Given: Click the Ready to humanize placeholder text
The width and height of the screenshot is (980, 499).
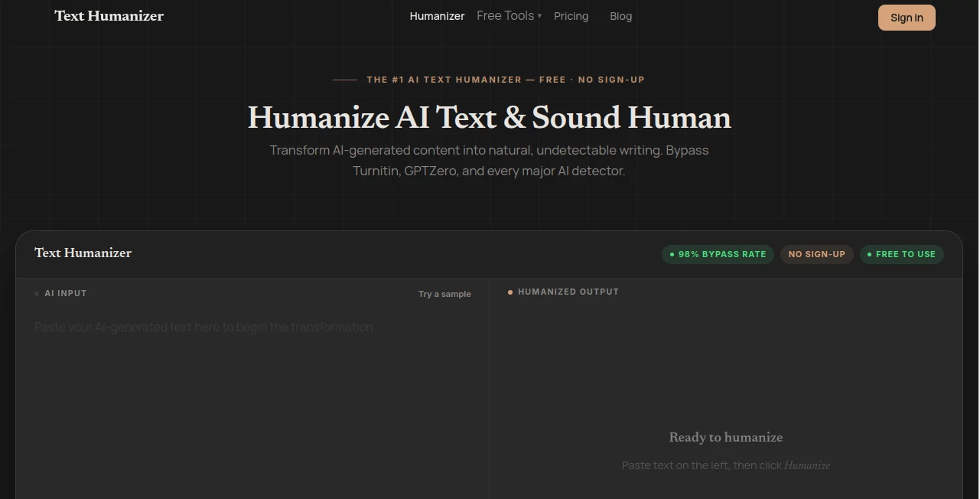Looking at the screenshot, I should click(725, 437).
